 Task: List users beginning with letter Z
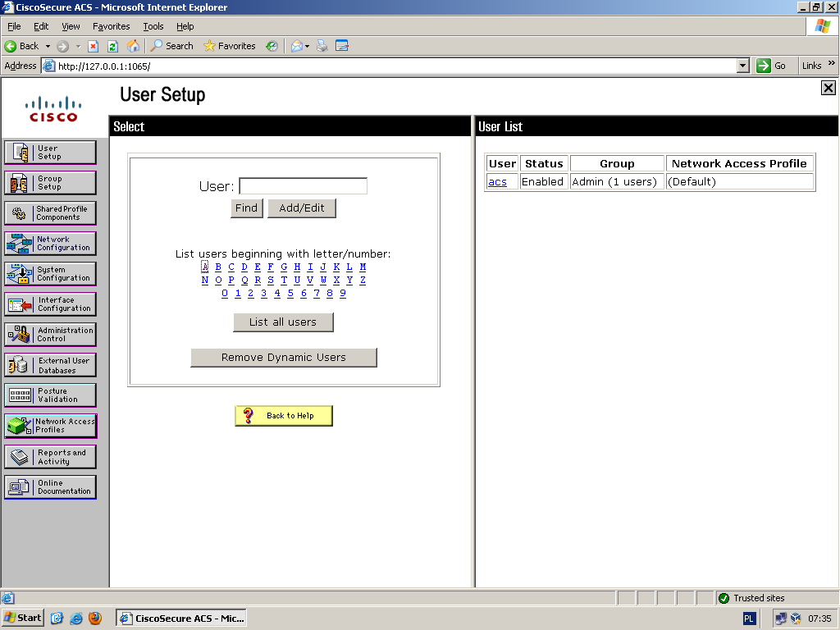pyautogui.click(x=363, y=280)
